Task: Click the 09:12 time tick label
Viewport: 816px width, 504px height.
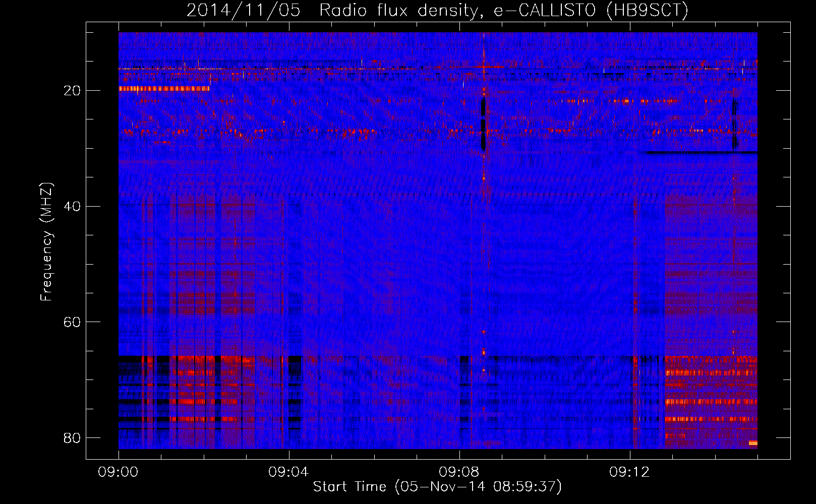Action: pos(630,472)
